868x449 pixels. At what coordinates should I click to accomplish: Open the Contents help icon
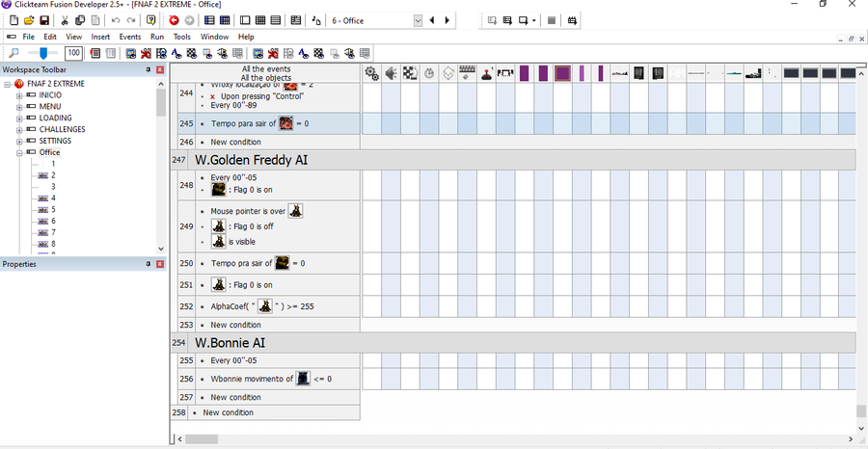coord(150,20)
